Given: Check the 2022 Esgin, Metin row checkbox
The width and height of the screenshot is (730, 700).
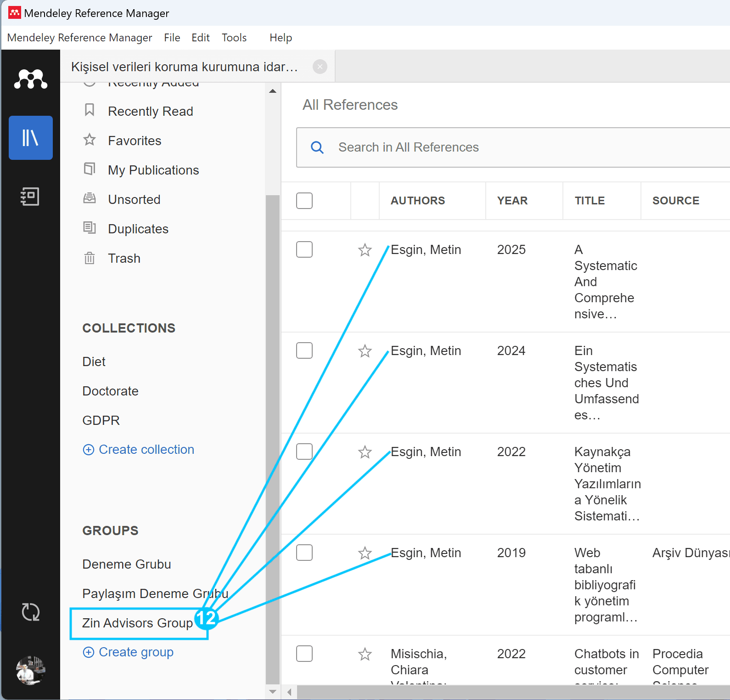Looking at the screenshot, I should pos(304,452).
